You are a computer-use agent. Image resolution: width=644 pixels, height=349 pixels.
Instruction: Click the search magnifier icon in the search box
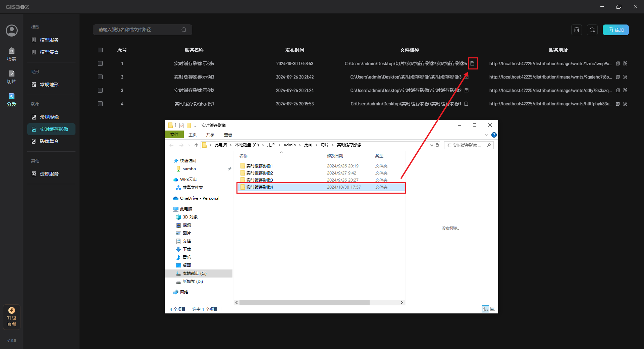point(184,30)
